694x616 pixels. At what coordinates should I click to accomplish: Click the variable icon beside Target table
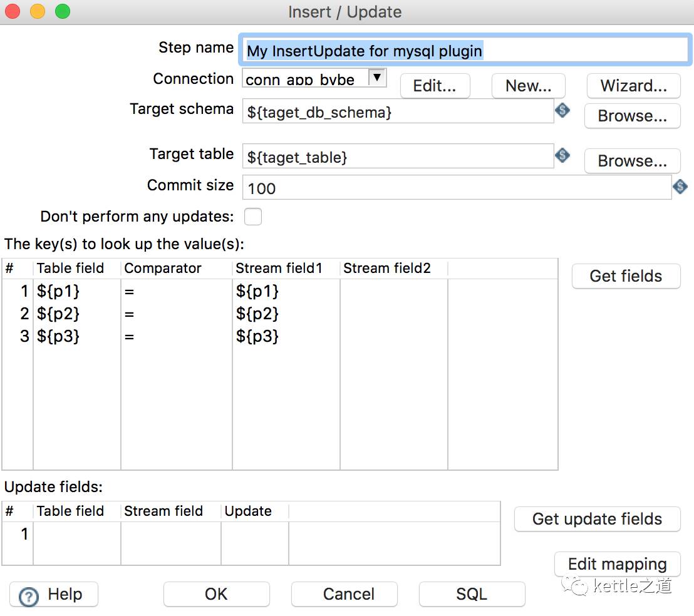pyautogui.click(x=562, y=155)
